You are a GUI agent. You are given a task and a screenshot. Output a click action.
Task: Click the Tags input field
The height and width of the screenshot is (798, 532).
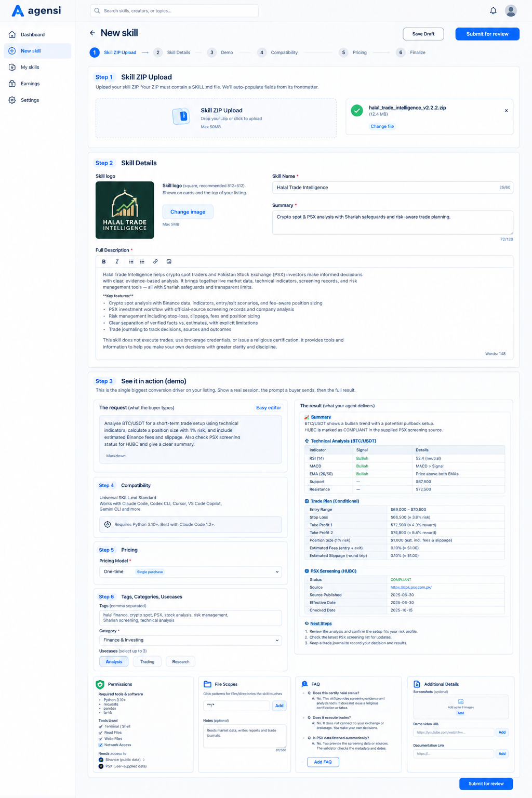point(191,618)
